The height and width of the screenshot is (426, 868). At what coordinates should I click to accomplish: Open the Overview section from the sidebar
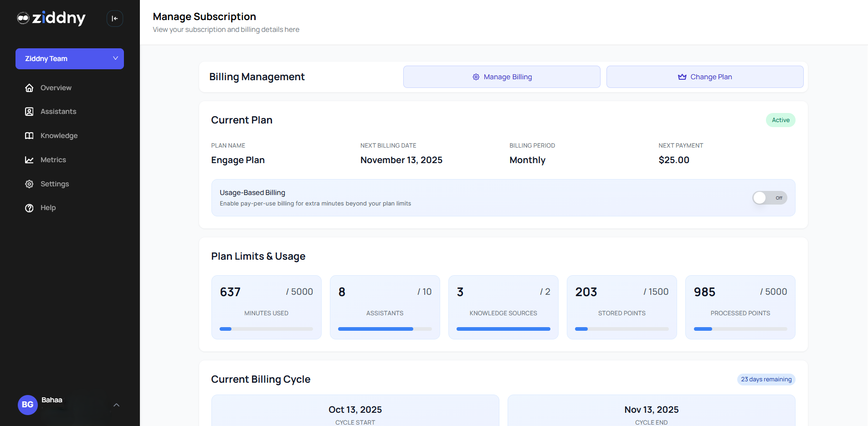[x=56, y=87]
